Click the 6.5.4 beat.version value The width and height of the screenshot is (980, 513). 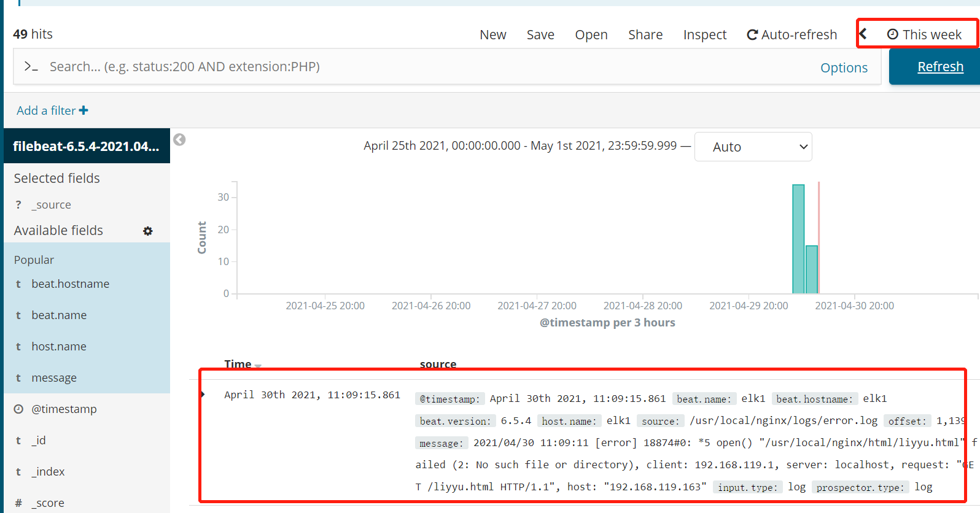coord(516,420)
